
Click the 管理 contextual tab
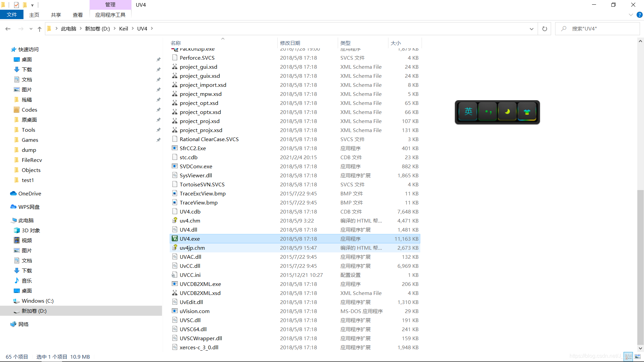[x=110, y=5]
